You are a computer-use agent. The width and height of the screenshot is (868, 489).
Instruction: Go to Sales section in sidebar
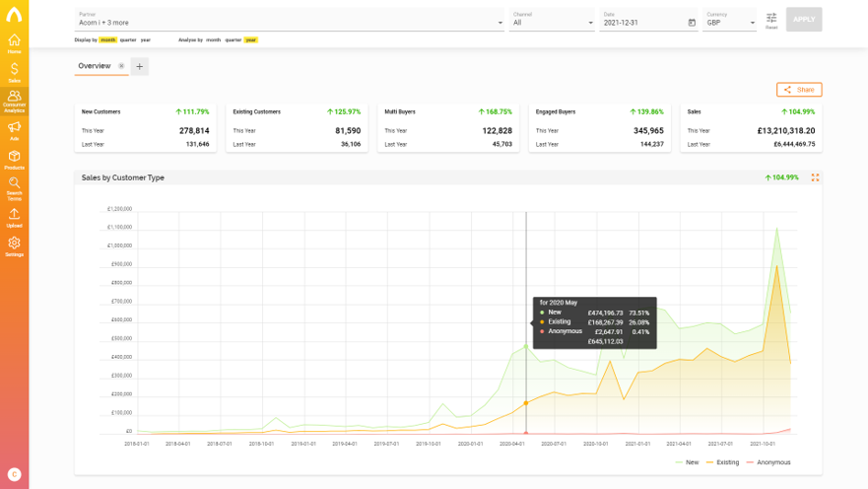click(14, 71)
